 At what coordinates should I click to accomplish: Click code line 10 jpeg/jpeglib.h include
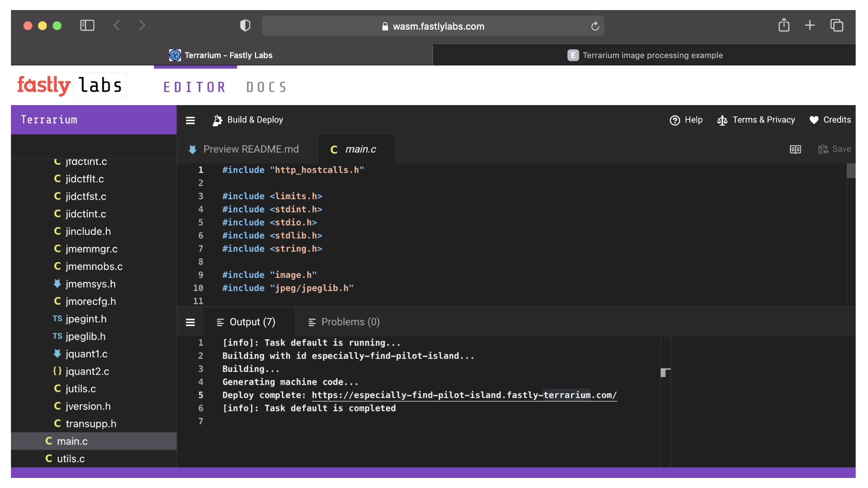click(x=288, y=288)
